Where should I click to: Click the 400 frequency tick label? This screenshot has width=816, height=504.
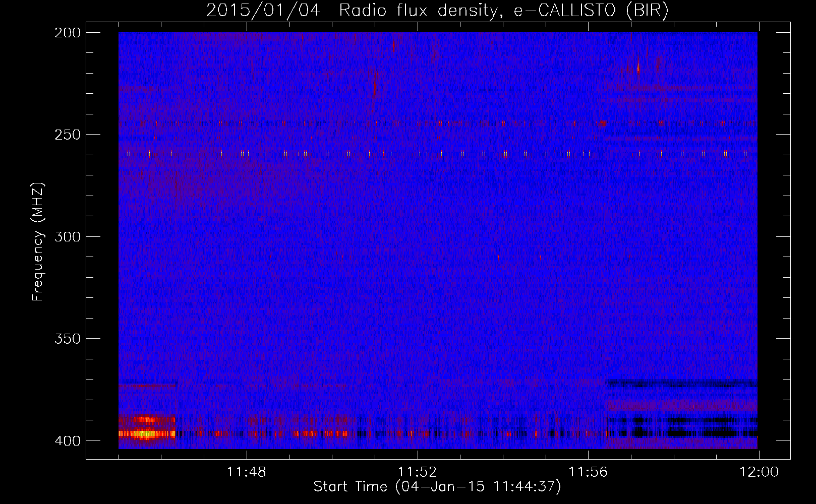point(67,441)
